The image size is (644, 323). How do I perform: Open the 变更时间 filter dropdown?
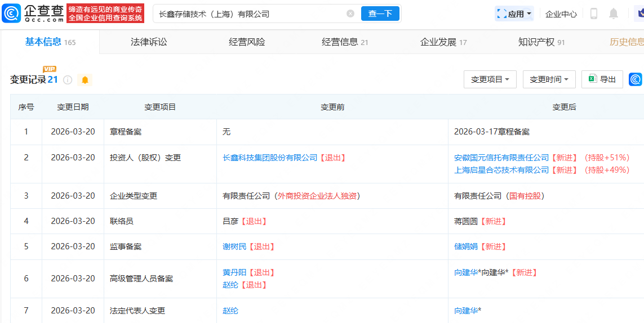click(x=549, y=79)
